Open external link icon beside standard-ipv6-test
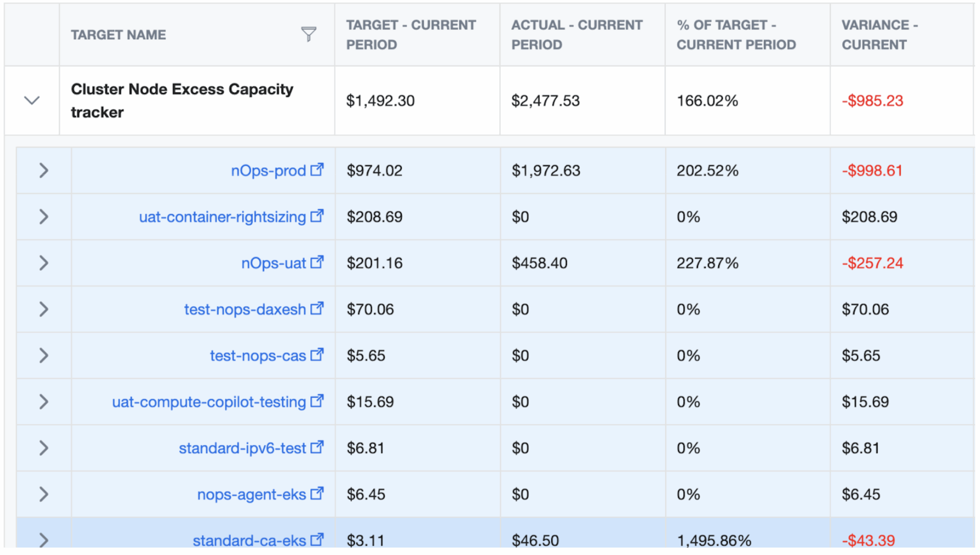Image resolution: width=980 pixels, height=555 pixels. pos(317,447)
